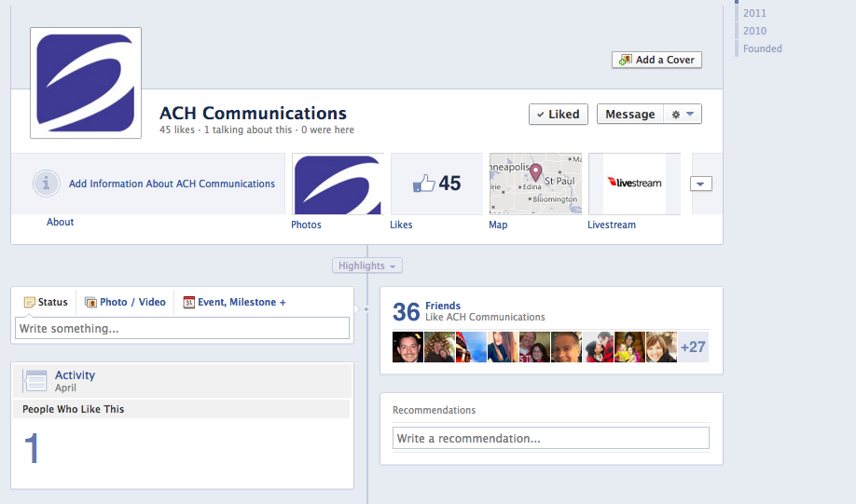This screenshot has width=856, height=504.
Task: Open the Highlights filter dropdown
Action: [x=366, y=266]
